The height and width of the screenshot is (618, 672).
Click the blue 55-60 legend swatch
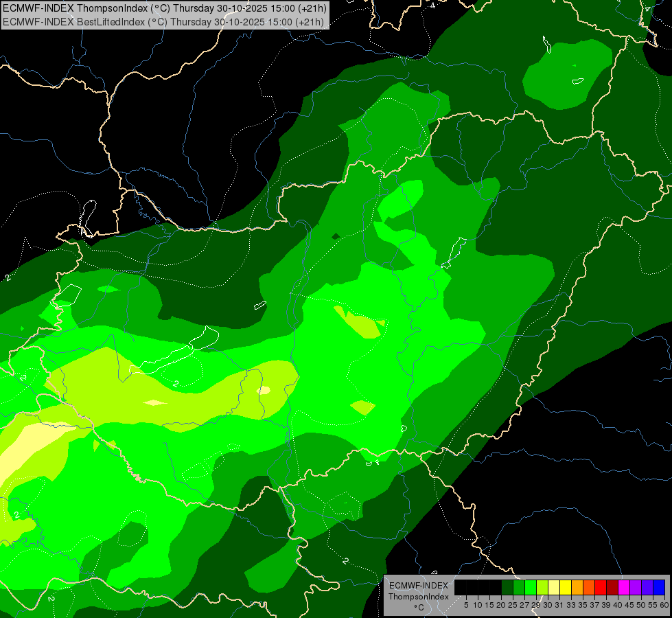[659, 587]
